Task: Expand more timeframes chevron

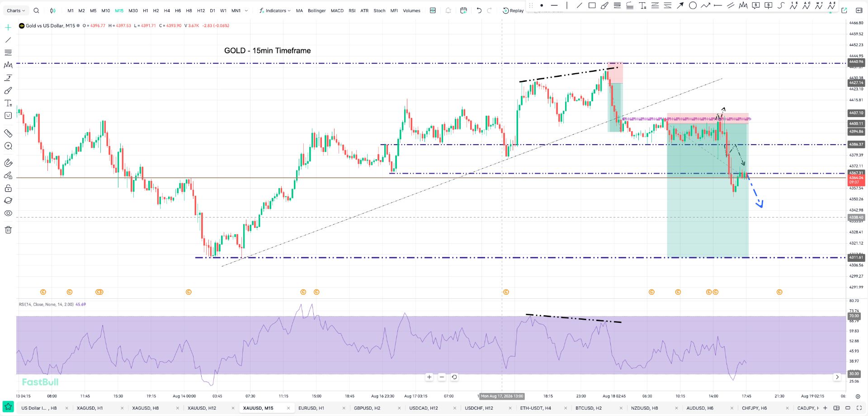Action: click(246, 10)
